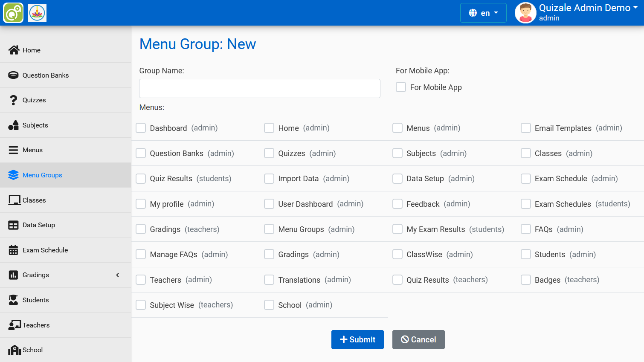Click inside the Group Name field
Image resolution: width=644 pixels, height=362 pixels.
click(259, 88)
